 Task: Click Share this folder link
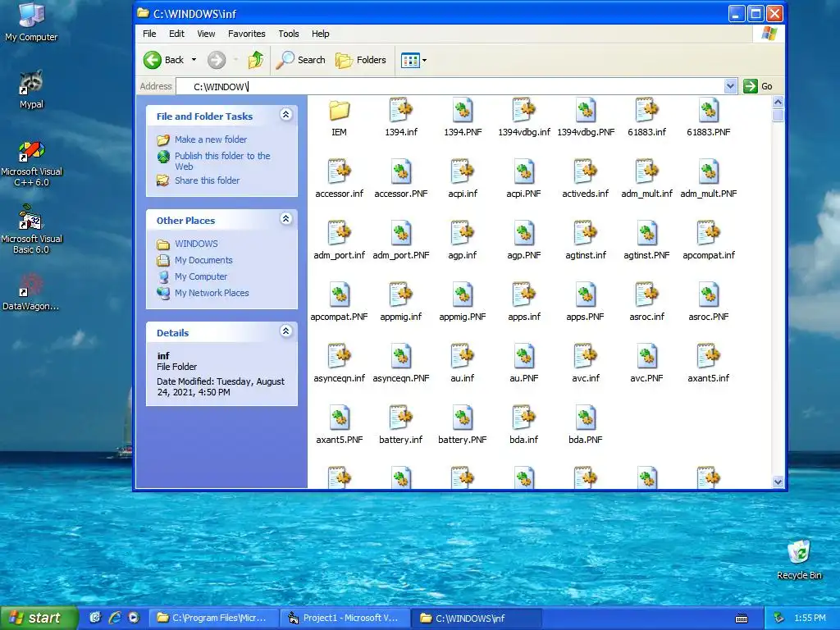pos(208,180)
